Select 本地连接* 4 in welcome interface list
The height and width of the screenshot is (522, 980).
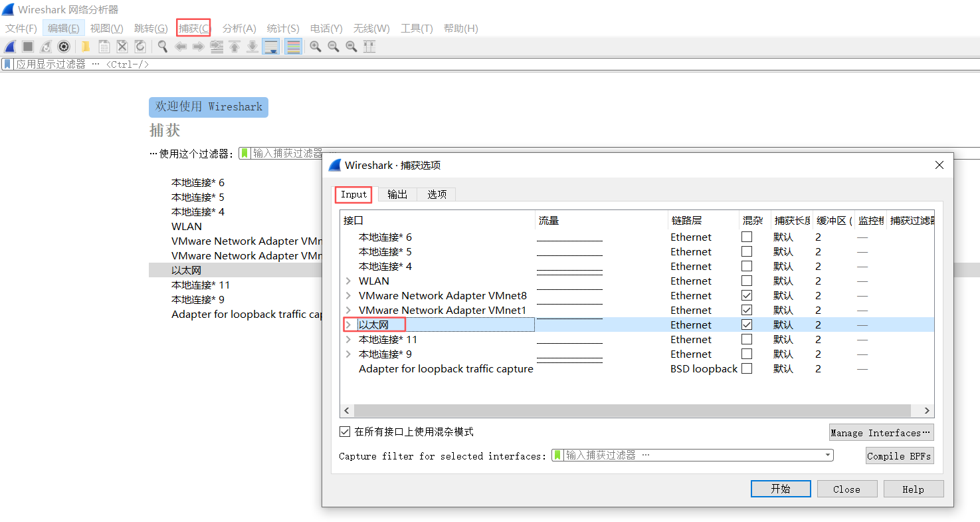click(x=198, y=211)
